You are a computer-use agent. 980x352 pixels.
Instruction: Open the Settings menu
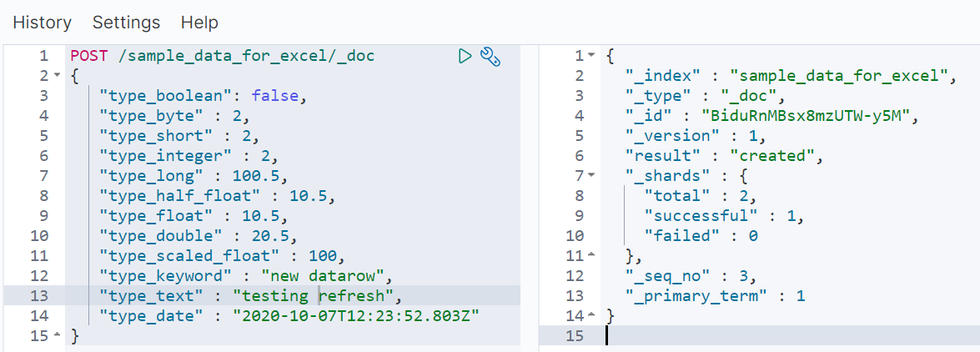126,23
